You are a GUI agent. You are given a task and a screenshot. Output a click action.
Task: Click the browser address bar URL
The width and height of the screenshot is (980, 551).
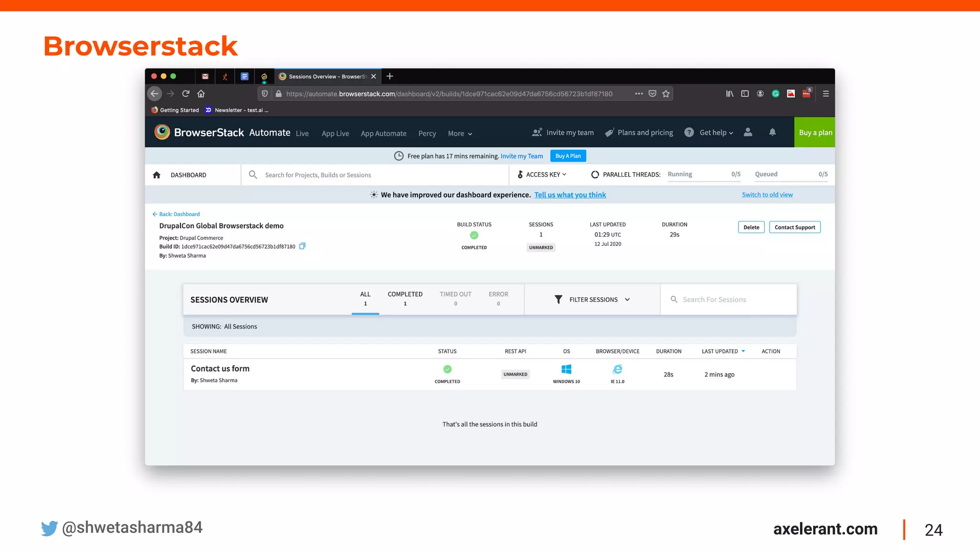point(449,94)
